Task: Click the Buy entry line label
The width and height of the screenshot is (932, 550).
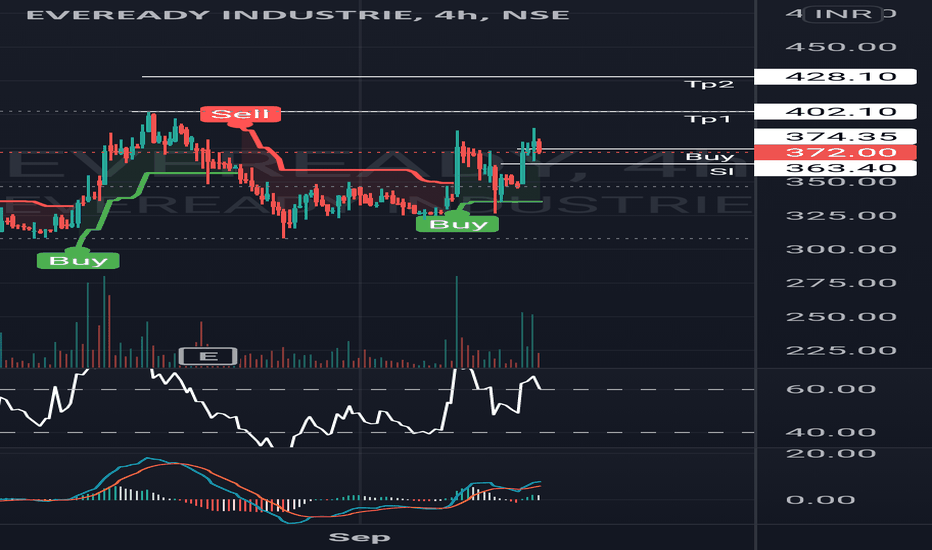Action: pyautogui.click(x=710, y=157)
